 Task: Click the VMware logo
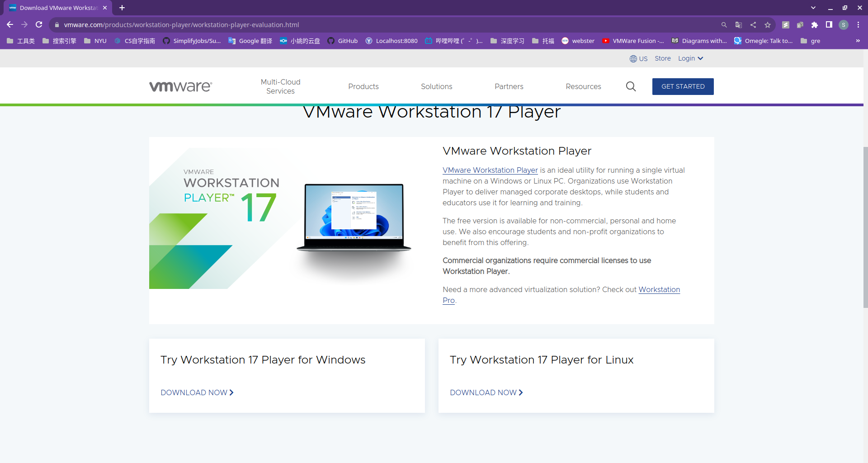(x=181, y=86)
